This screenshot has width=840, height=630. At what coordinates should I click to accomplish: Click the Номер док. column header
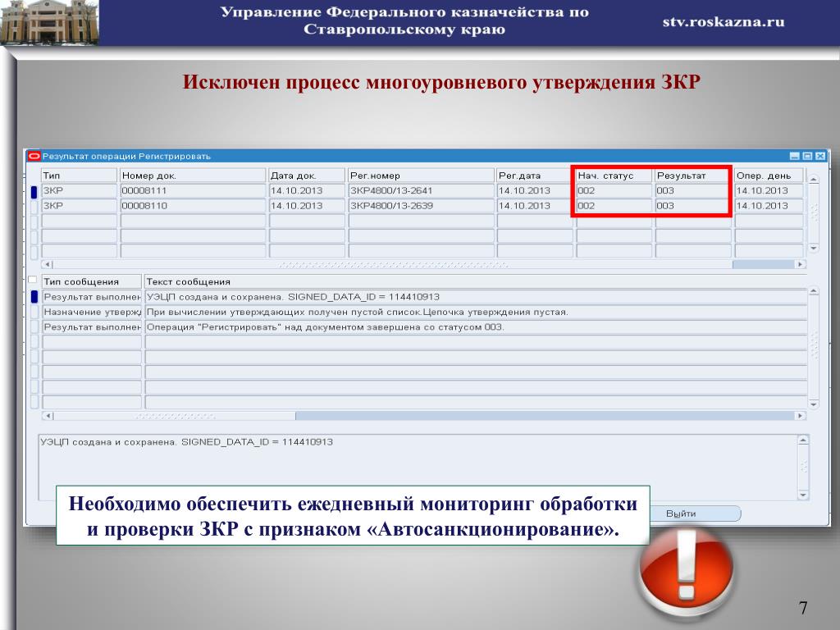(x=193, y=176)
